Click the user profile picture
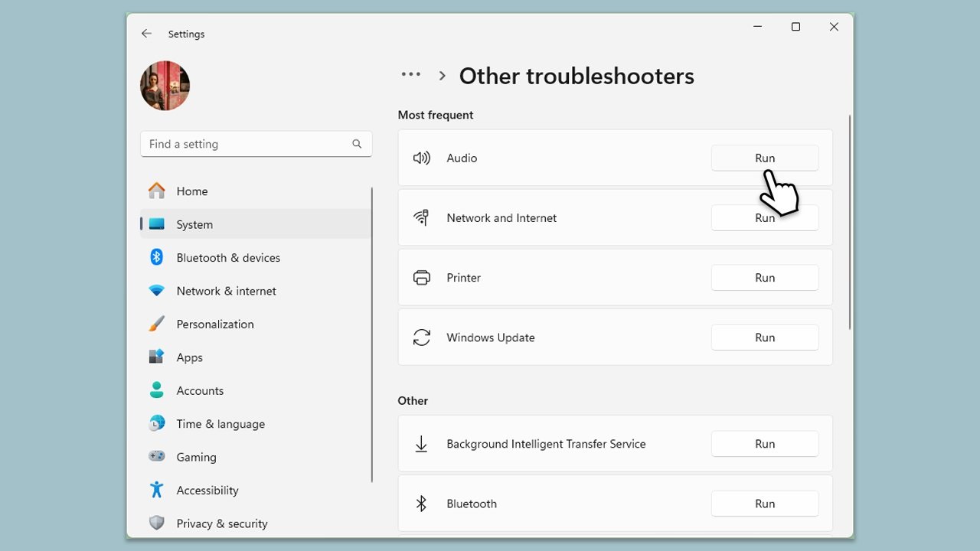Viewport: 980px width, 551px height. point(165,86)
